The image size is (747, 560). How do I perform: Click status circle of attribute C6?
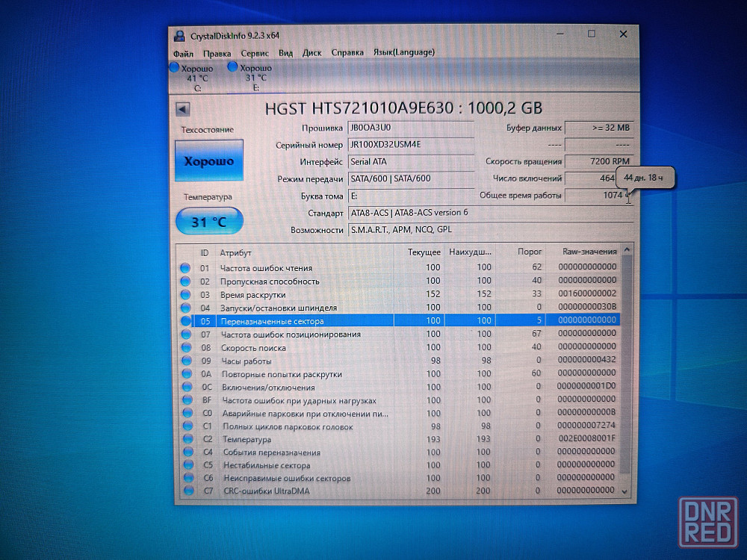[x=189, y=478]
